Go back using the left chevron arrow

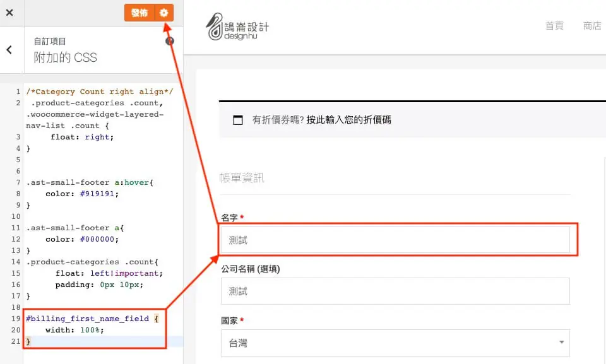coord(9,50)
